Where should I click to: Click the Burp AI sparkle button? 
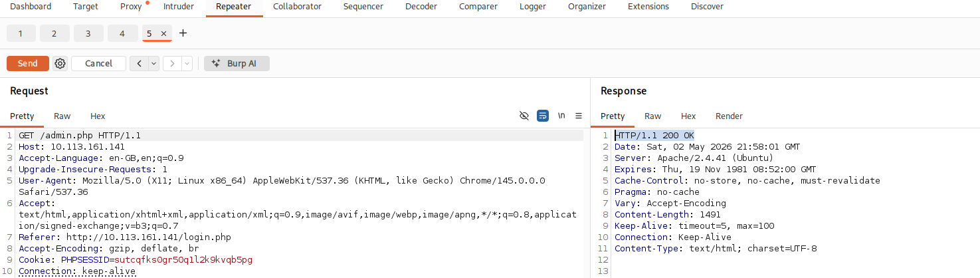237,64
